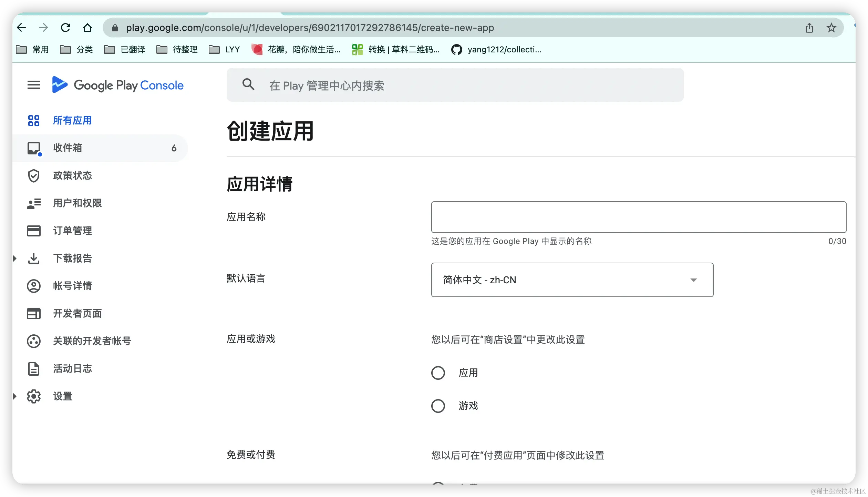Open 用户和权限 settings
This screenshot has height=497, width=868.
tap(77, 203)
